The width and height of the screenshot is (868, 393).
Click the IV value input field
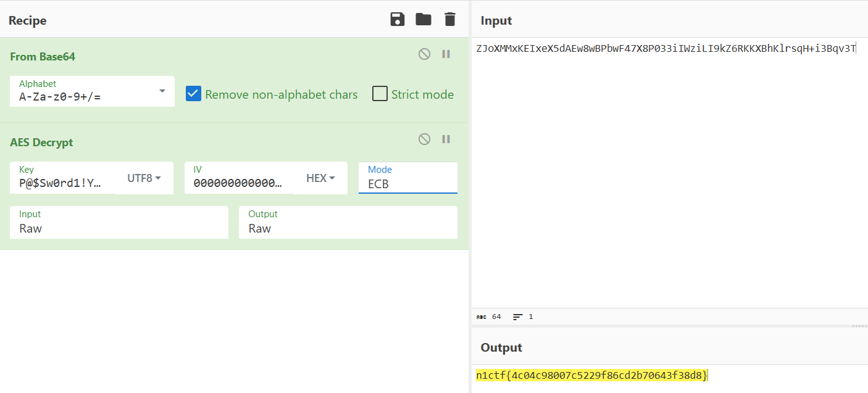pyautogui.click(x=238, y=183)
